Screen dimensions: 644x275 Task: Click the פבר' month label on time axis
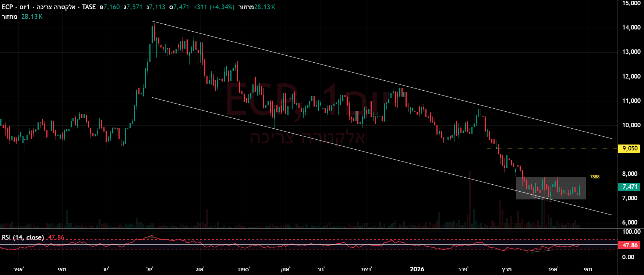(463, 269)
